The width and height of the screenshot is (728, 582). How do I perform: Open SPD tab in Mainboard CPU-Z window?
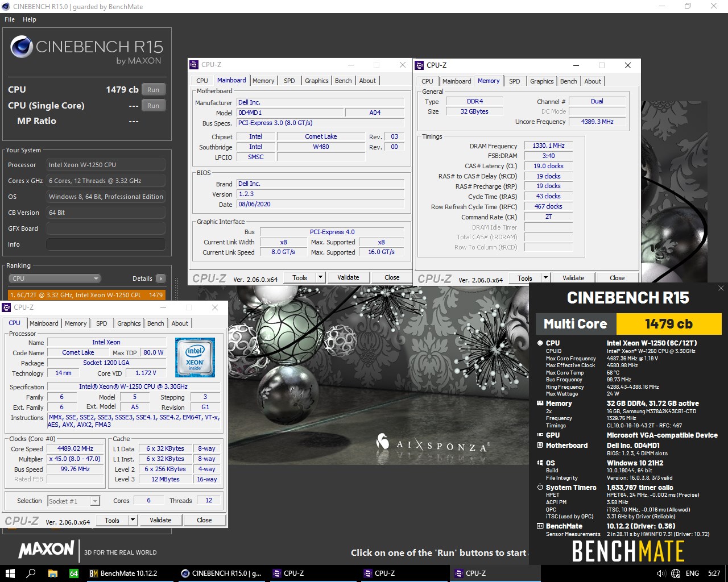[x=289, y=81]
